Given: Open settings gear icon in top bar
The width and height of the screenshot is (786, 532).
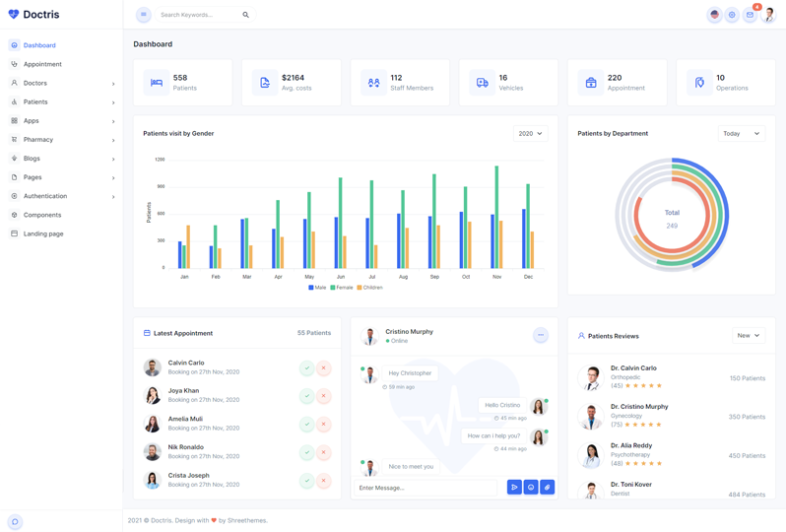Looking at the screenshot, I should pos(732,15).
